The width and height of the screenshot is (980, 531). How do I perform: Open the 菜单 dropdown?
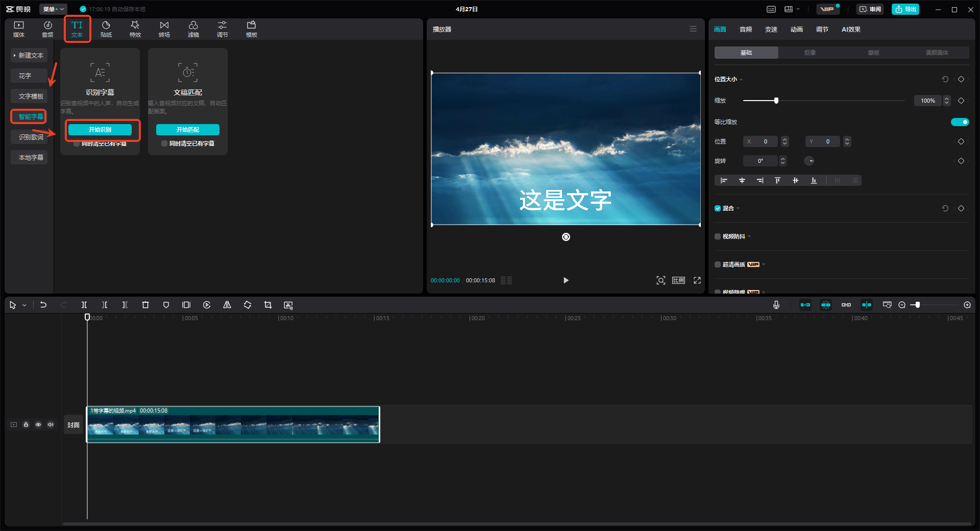pyautogui.click(x=53, y=9)
